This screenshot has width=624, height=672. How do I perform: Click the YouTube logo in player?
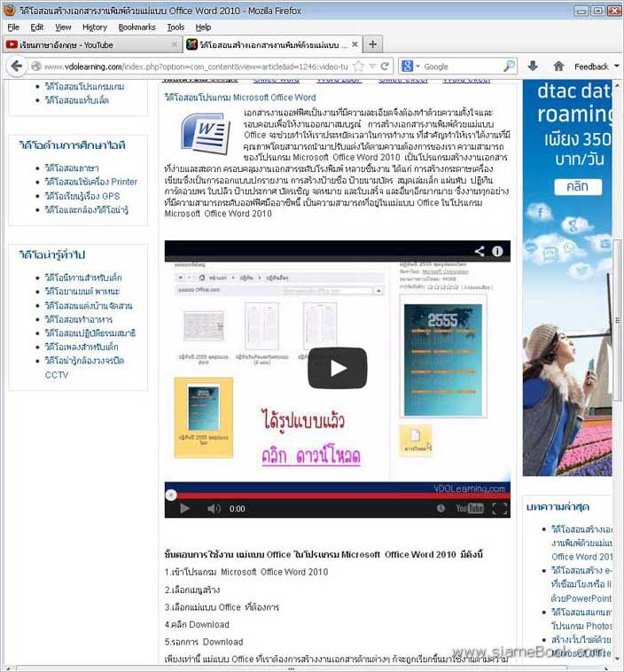470,509
